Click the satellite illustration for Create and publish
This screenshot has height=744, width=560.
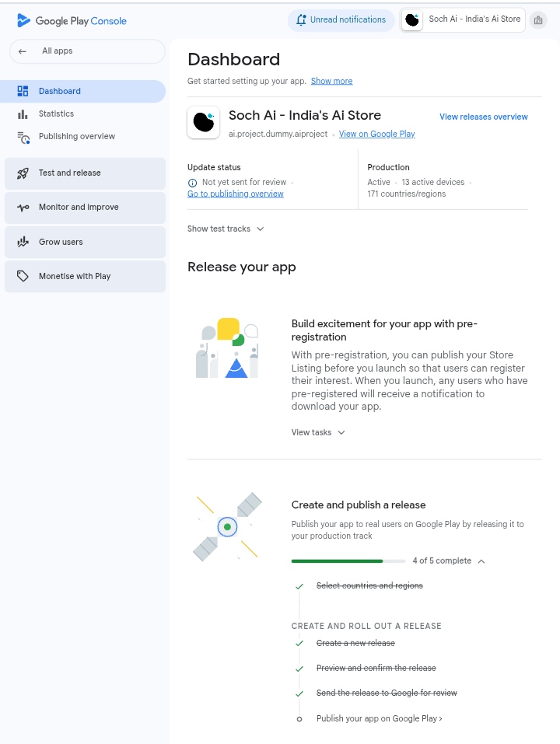coord(227,526)
